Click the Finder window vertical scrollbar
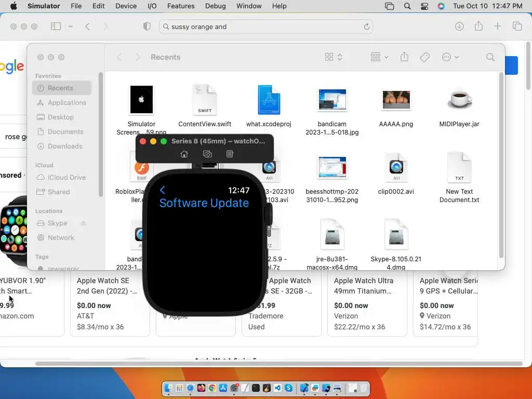This screenshot has width=532, height=399. [501, 165]
